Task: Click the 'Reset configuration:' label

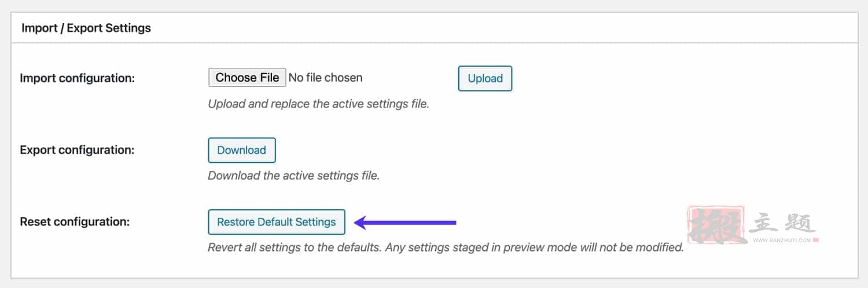Action: coord(75,221)
